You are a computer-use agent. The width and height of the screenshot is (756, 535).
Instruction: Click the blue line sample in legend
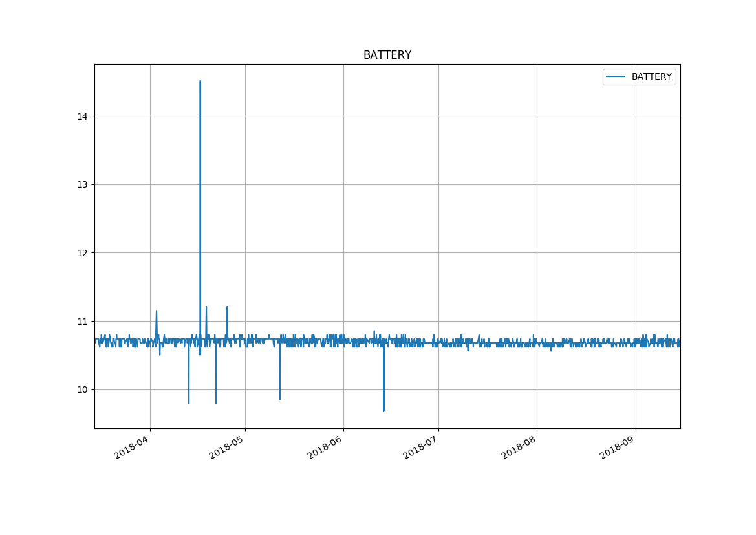pyautogui.click(x=616, y=77)
